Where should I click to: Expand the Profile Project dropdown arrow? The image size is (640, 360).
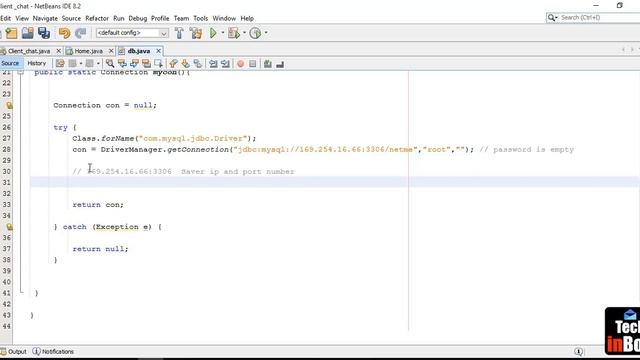pyautogui.click(x=266, y=33)
